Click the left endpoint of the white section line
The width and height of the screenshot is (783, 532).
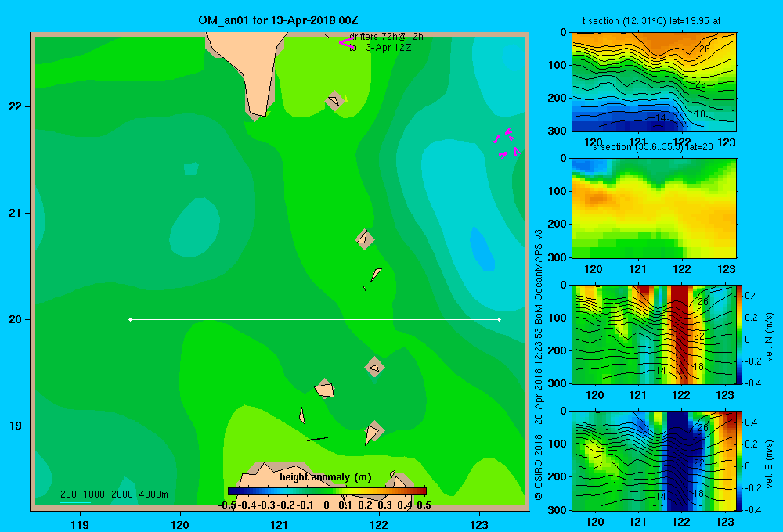[x=130, y=319]
